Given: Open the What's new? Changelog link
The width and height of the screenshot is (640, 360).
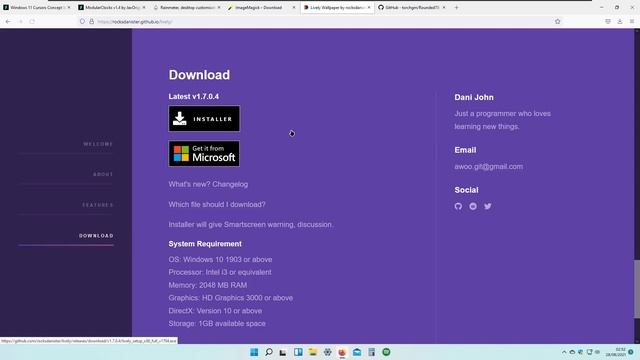Looking at the screenshot, I should (x=208, y=184).
